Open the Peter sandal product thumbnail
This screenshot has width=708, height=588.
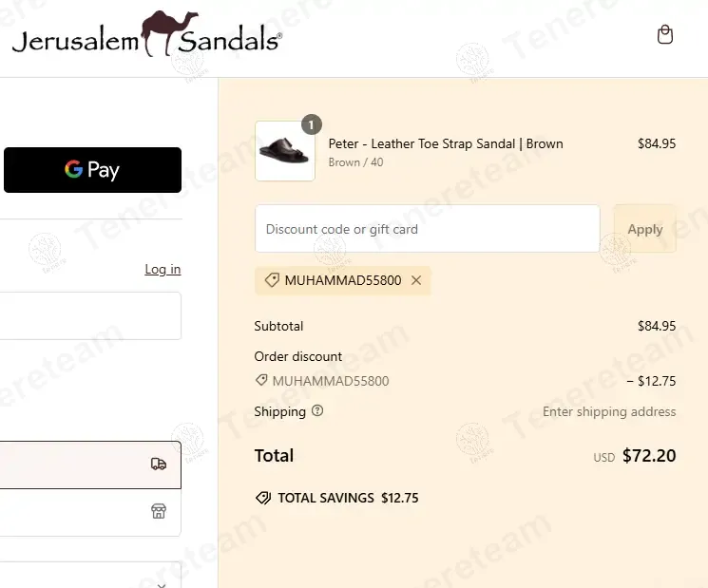point(285,151)
